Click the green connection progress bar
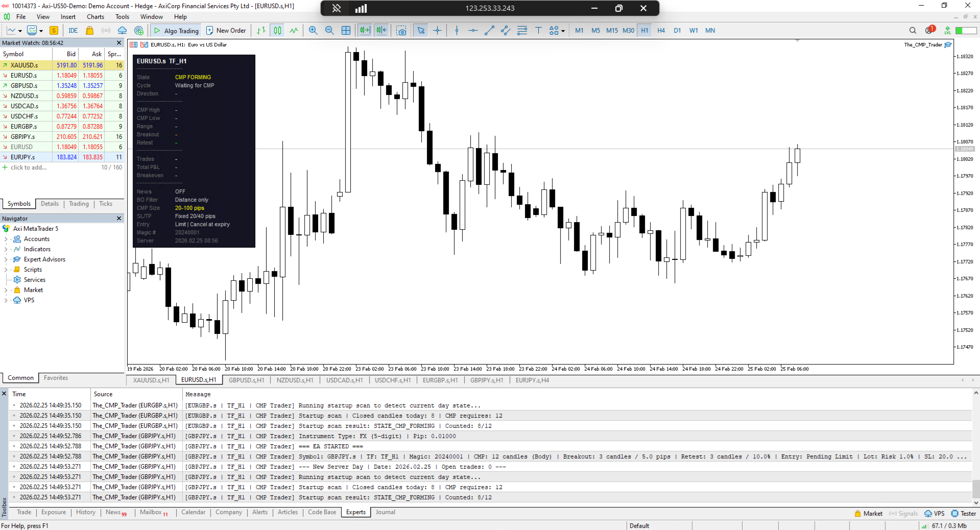 [966, 31]
